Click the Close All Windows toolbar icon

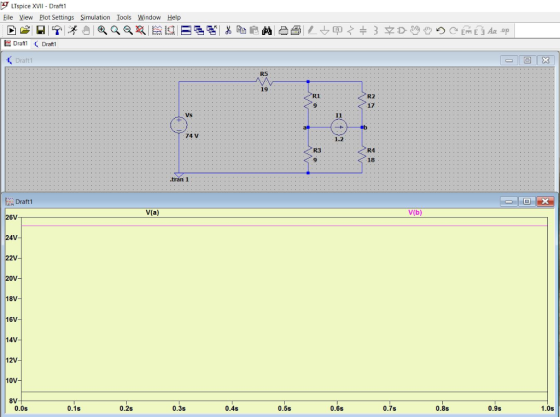(212, 31)
